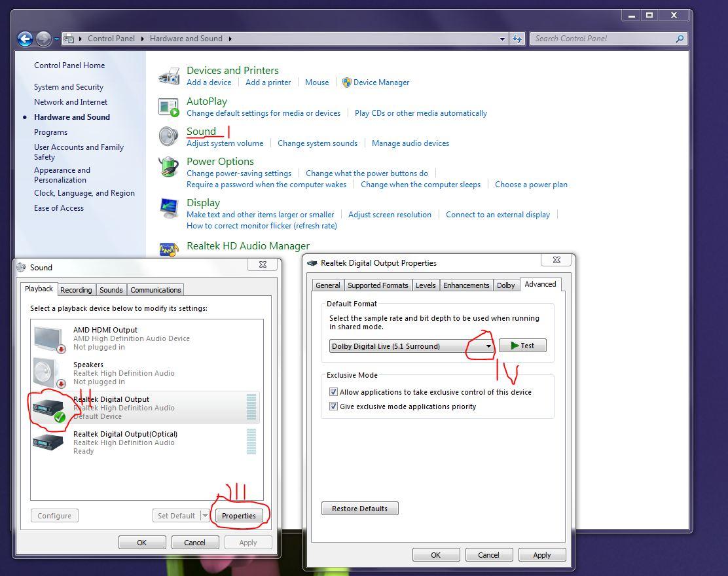This screenshot has width=728, height=576.
Task: Click Realtek Digital Output volume level meter
Action: coord(251,407)
